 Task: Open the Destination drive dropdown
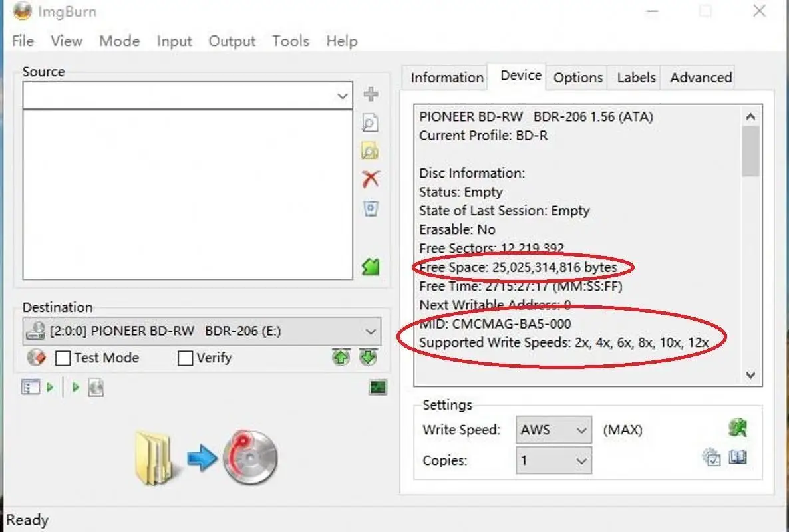click(202, 331)
